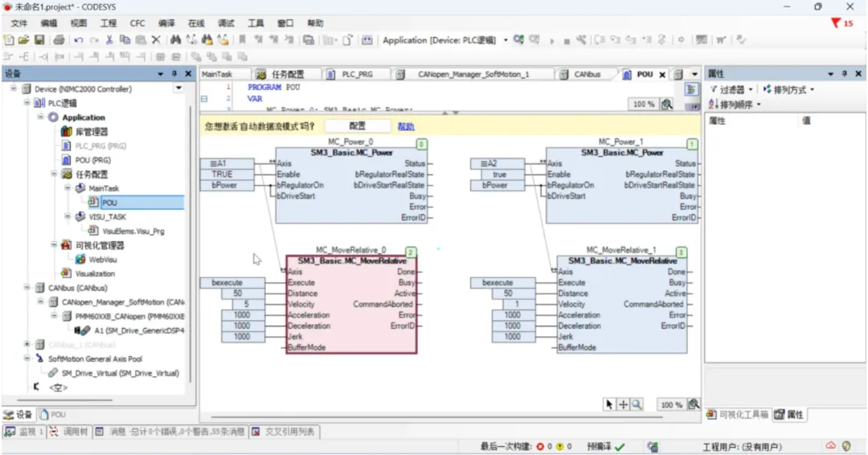Screen dimensions: 868x455
Task: Open Find with the binoculars icon
Action: click(x=175, y=40)
